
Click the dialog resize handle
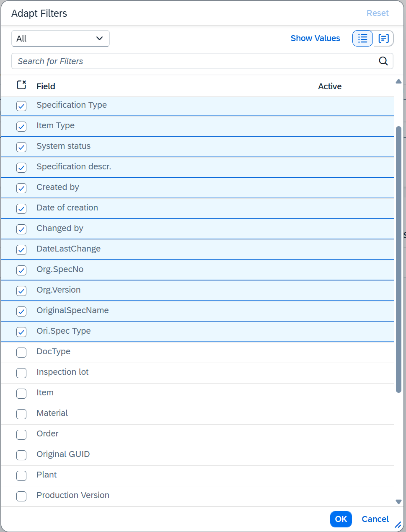(x=398, y=525)
